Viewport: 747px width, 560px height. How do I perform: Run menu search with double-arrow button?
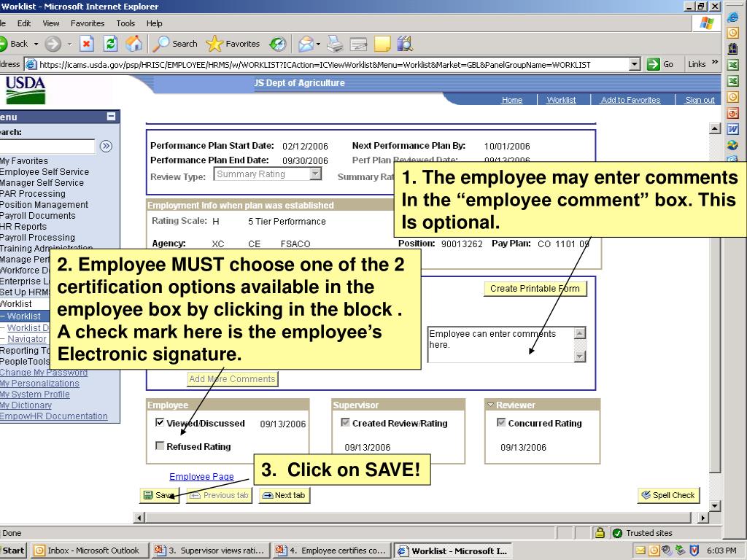[106, 146]
